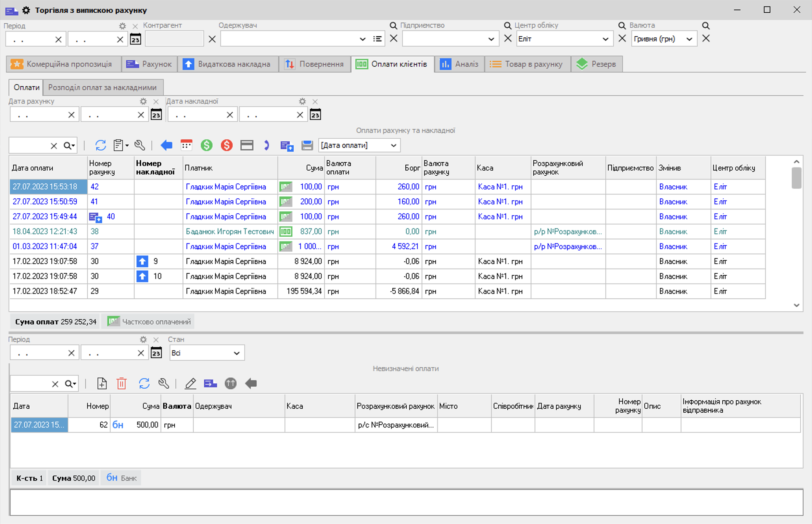Open the Стан dropdown showing Всі

point(236,353)
